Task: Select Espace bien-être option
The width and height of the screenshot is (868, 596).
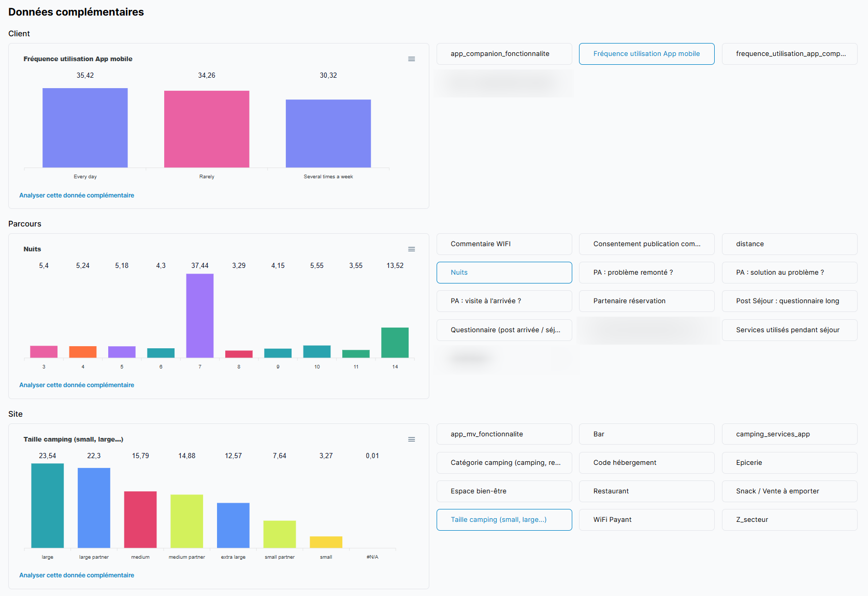Action: [x=504, y=491]
